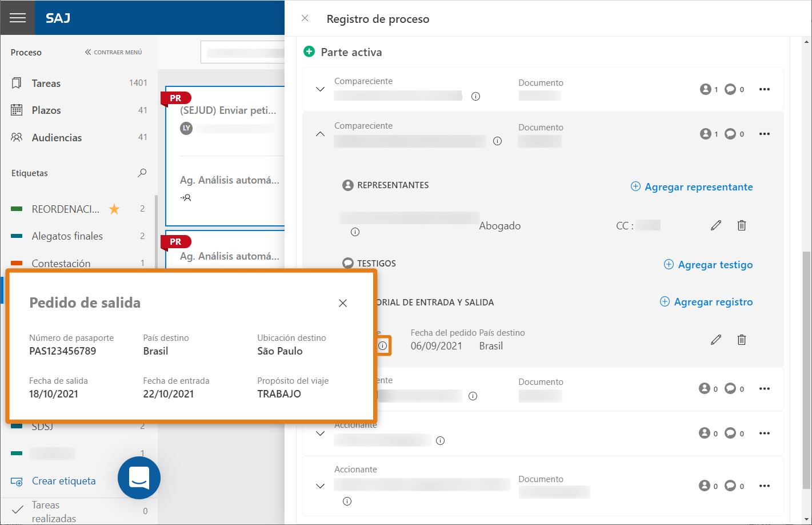Click Agregar representante
812x525 pixels.
click(x=691, y=187)
